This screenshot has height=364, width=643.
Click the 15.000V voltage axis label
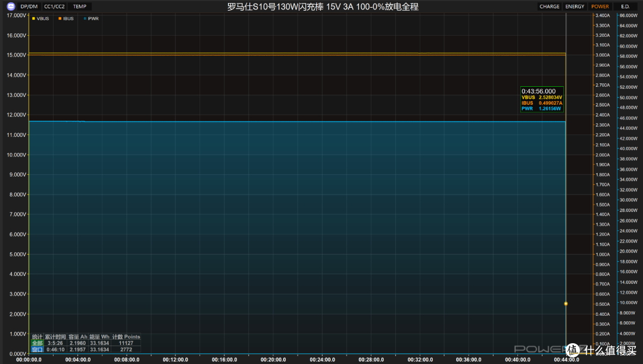17,55
